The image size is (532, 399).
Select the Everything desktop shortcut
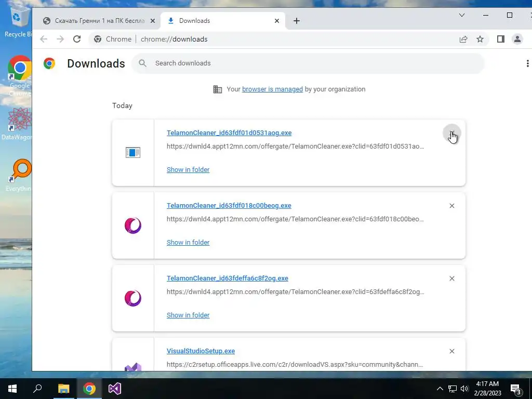tap(19, 176)
